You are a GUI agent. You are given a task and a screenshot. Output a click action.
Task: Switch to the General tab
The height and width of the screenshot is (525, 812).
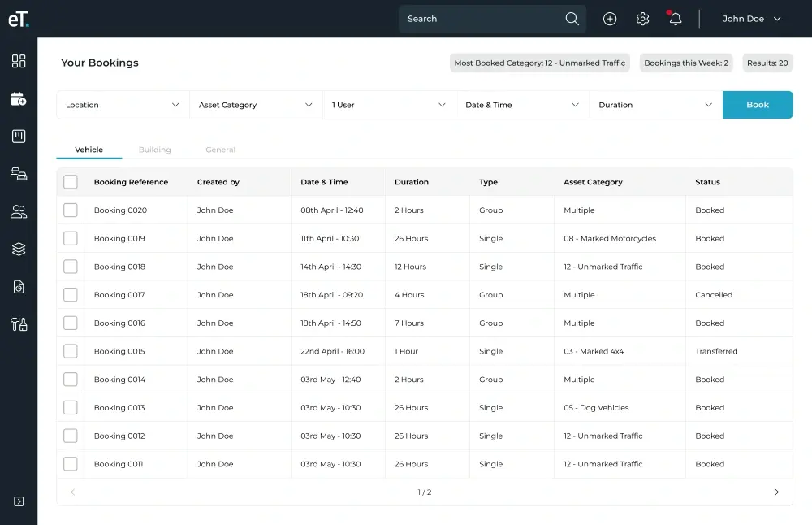[x=220, y=150]
